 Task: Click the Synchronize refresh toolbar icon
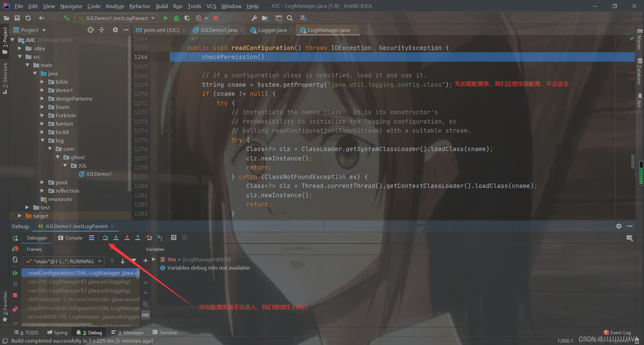click(28, 18)
